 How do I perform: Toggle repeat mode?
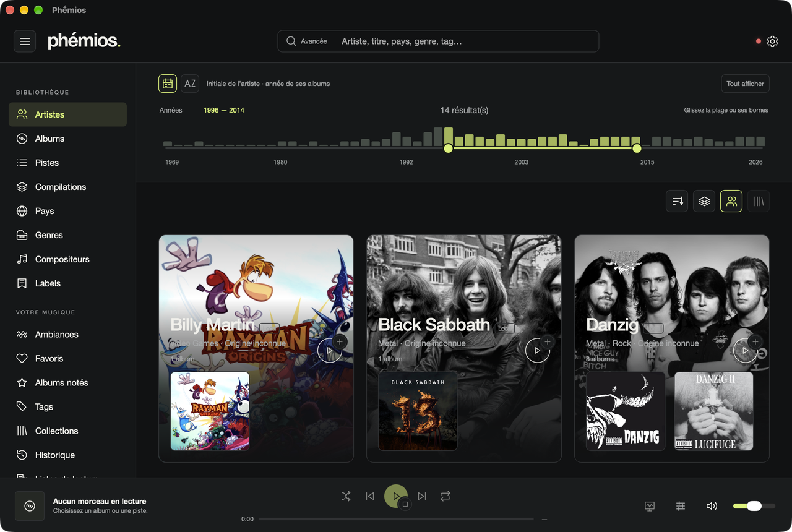pyautogui.click(x=445, y=496)
